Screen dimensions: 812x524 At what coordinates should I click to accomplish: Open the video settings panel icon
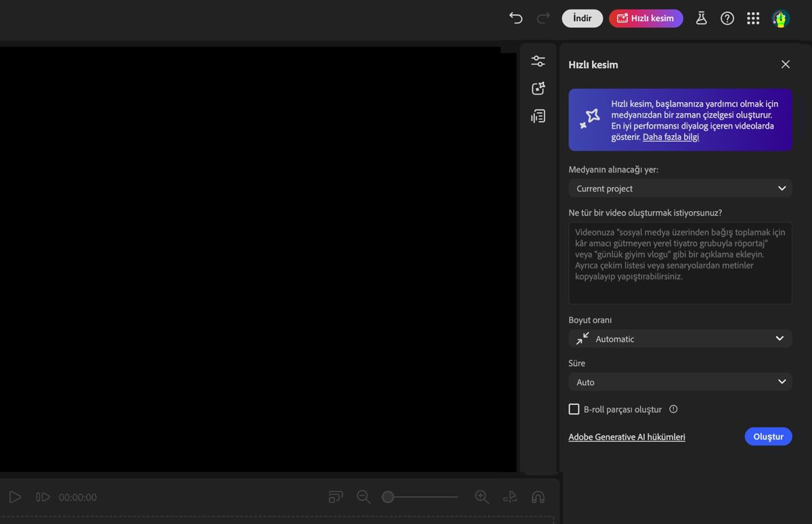538,60
